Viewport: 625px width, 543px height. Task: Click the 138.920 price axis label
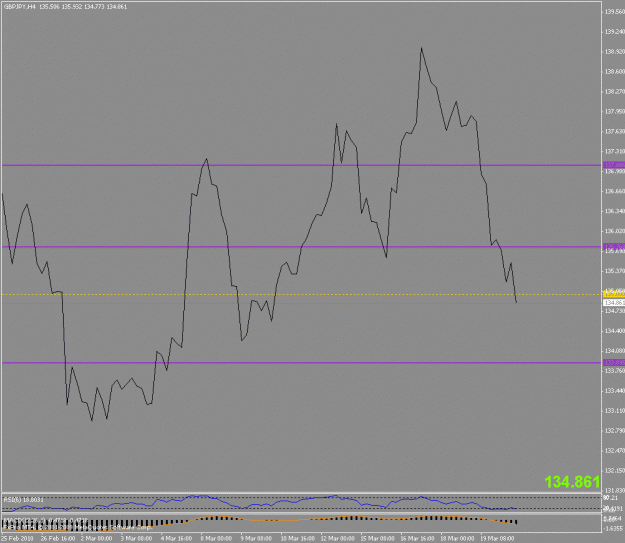pos(615,51)
